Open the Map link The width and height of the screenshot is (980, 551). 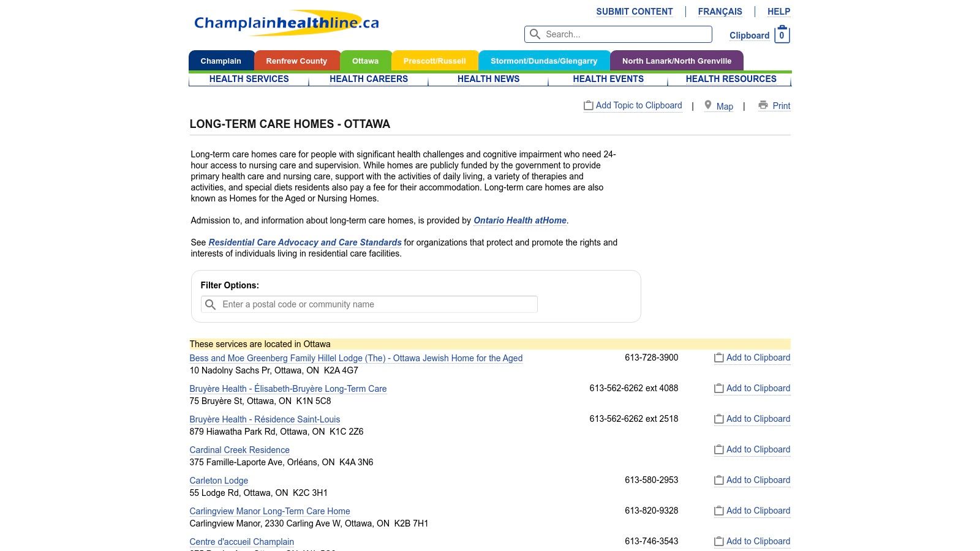coord(725,107)
